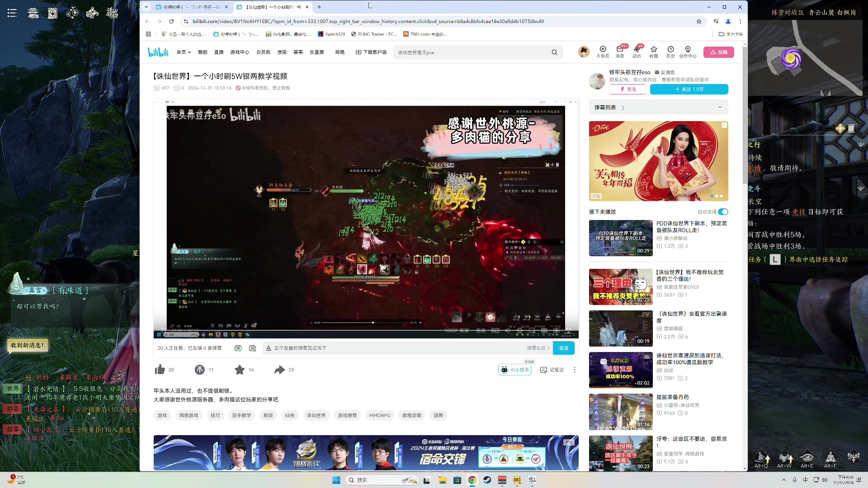Viewport: 868px width, 488px height.
Task: Open Chrome from the taskbar
Action: click(472, 480)
